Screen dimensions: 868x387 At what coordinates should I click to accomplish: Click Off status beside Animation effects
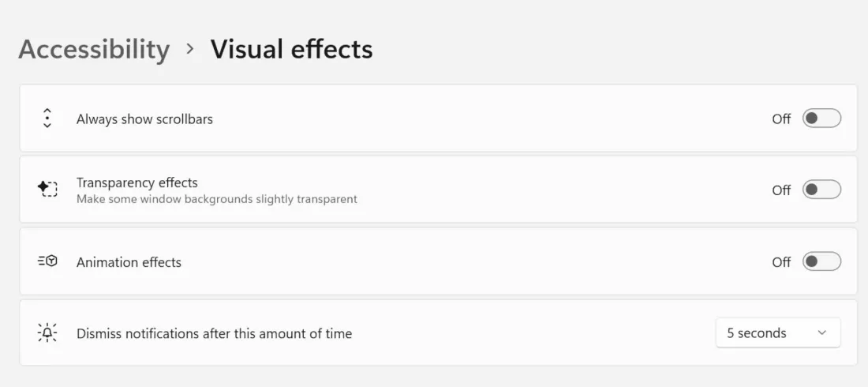tap(781, 262)
